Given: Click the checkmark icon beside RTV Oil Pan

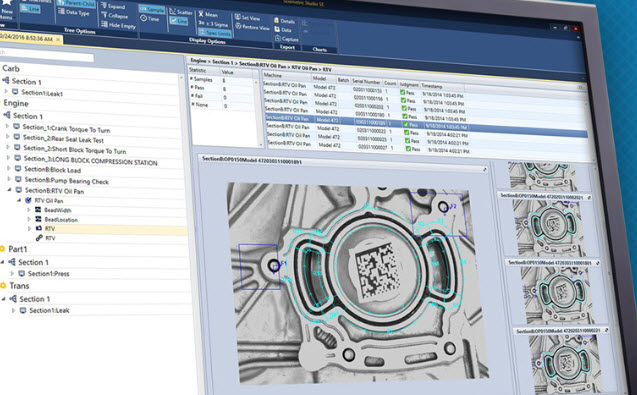Looking at the screenshot, I should click(x=28, y=200).
